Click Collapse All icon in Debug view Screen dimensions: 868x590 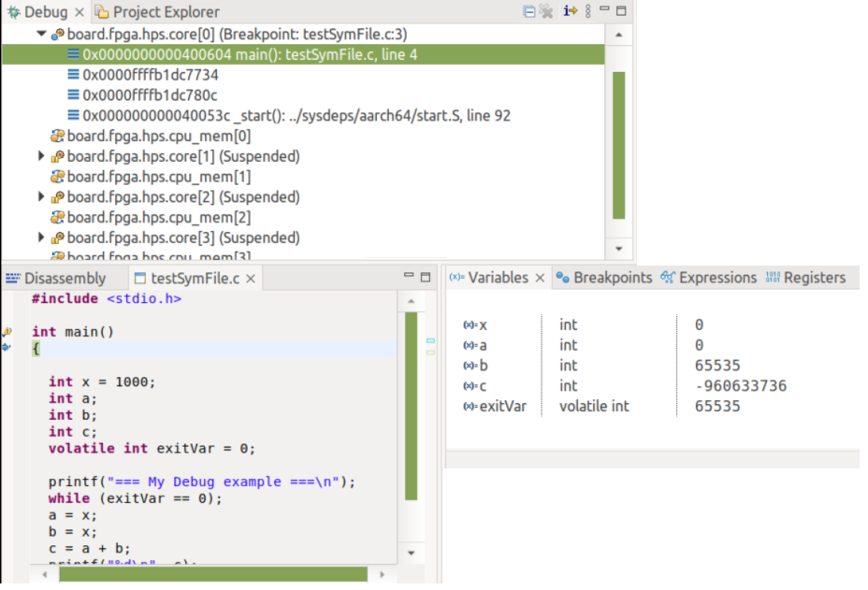[x=529, y=12]
